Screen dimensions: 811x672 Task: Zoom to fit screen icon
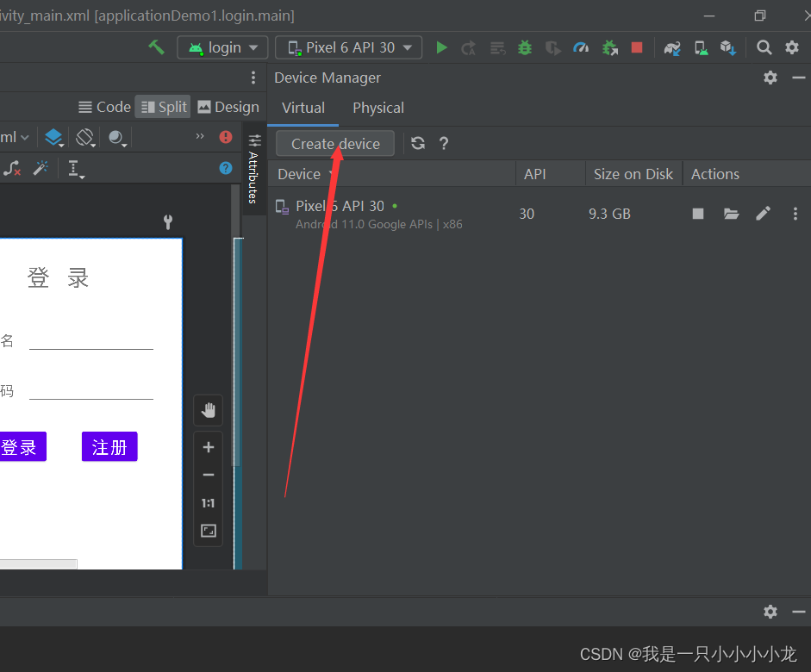coord(209,531)
